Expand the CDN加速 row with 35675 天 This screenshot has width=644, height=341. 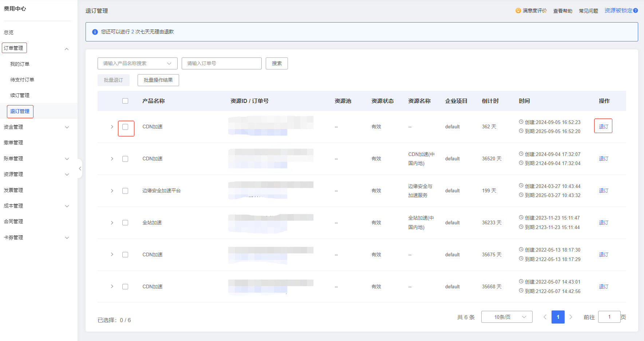112,254
